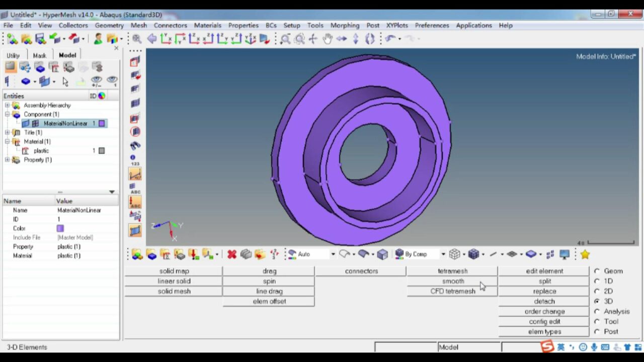Screen dimensions: 644x362
Task: Click the arrow selector cursor icon in browser
Action: click(x=65, y=81)
